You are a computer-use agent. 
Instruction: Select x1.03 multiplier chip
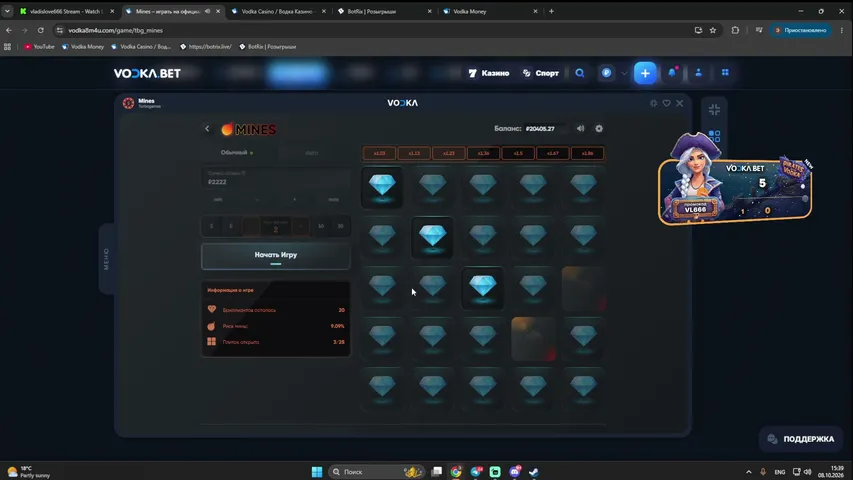(x=380, y=153)
